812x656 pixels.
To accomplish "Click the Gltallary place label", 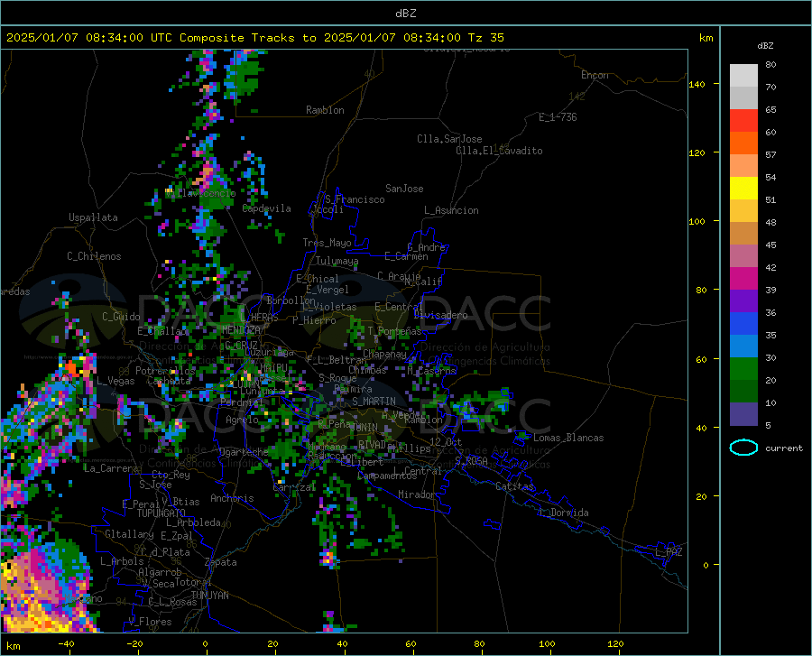I will tap(129, 534).
